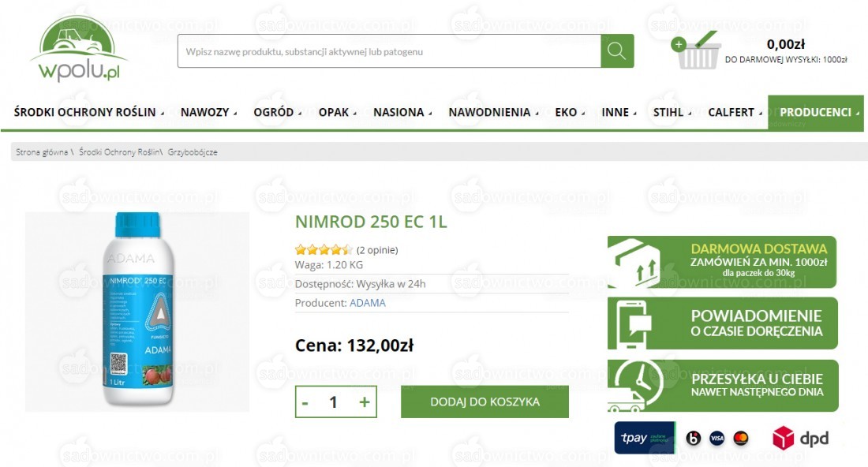Open the ADAMA producer link
868x467 pixels.
click(x=368, y=303)
